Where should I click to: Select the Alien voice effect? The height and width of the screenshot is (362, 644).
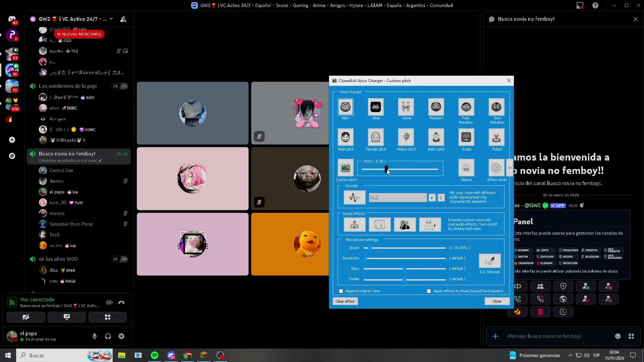pos(345,107)
